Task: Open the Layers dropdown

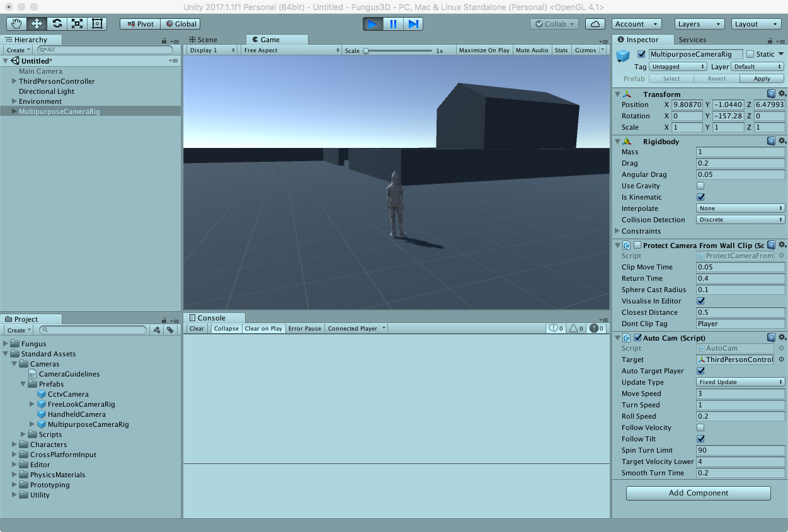Action: [700, 24]
